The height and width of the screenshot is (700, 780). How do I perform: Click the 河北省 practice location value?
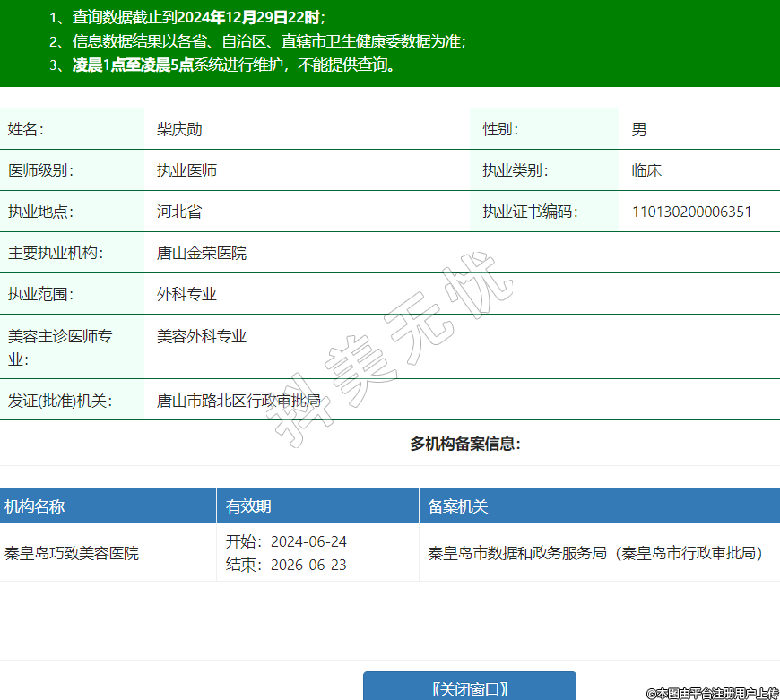pyautogui.click(x=179, y=212)
